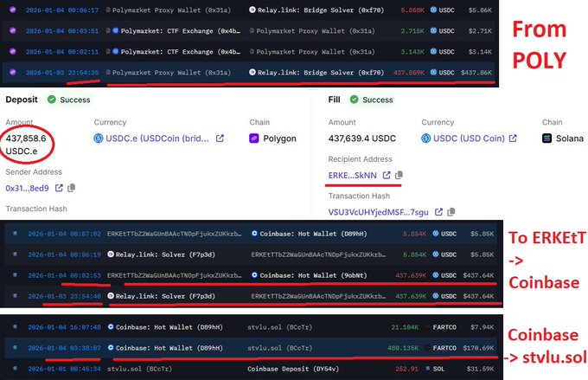Viewport: 588px width, 380px height.
Task: Open the 0x31...8ed9 sender address link
Action: point(28,188)
